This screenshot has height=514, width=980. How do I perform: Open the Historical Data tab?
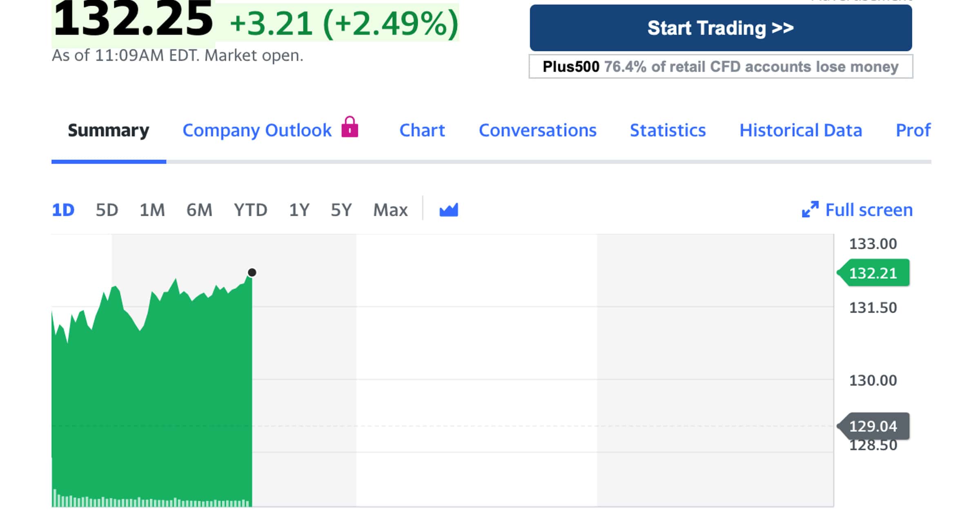(800, 131)
